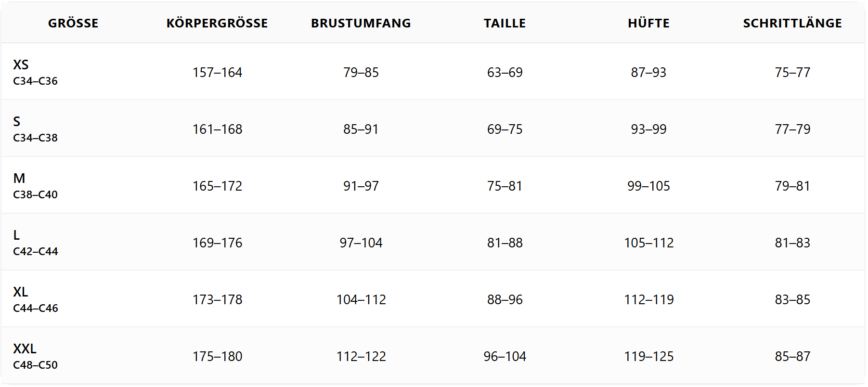Select the XL size row label
868x387 pixels.
[21, 292]
